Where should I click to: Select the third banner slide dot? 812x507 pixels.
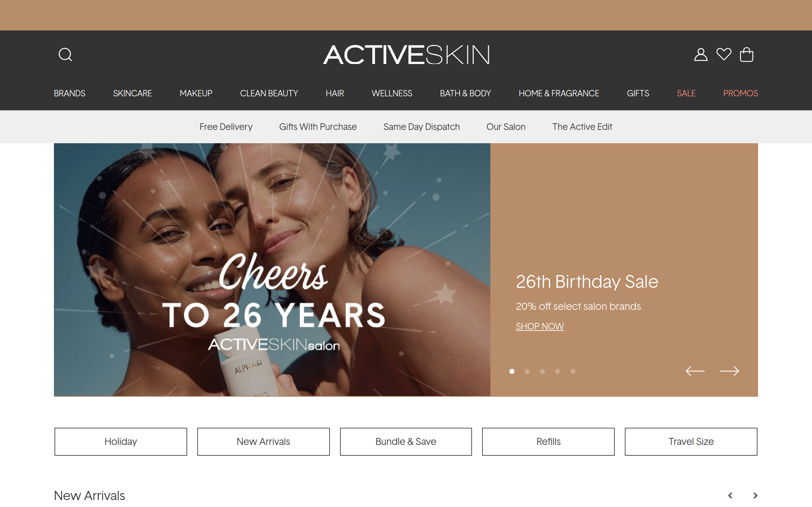[542, 371]
